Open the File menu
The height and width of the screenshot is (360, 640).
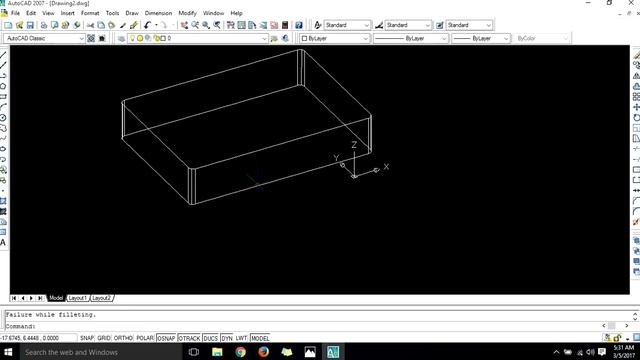coord(15,13)
